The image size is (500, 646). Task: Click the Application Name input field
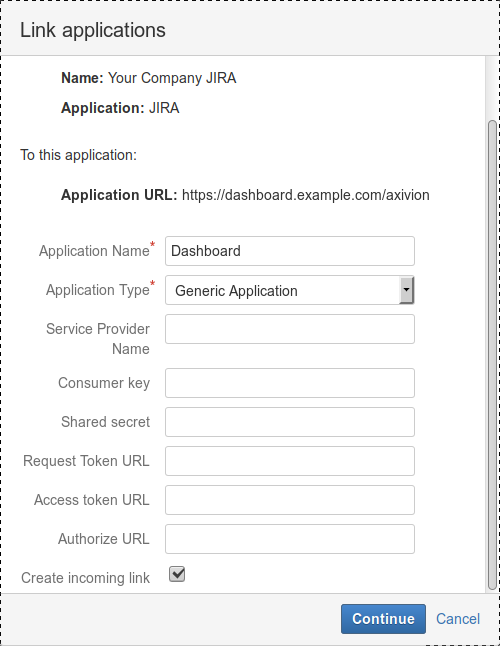click(290, 251)
